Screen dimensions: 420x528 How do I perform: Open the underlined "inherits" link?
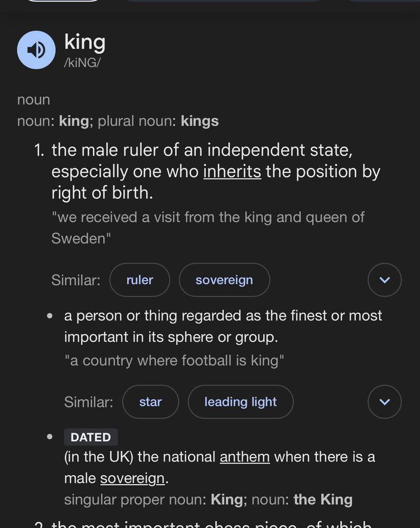click(x=232, y=171)
